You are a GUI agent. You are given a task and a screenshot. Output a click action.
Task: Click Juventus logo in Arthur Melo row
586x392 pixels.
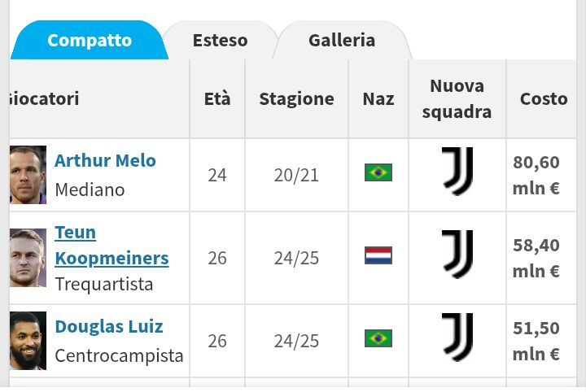(x=457, y=171)
